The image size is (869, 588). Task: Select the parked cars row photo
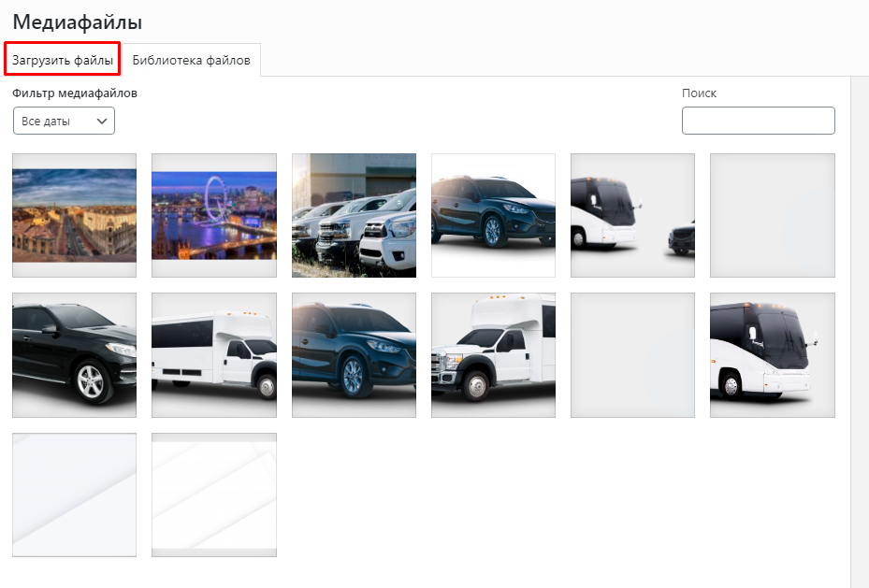click(354, 215)
